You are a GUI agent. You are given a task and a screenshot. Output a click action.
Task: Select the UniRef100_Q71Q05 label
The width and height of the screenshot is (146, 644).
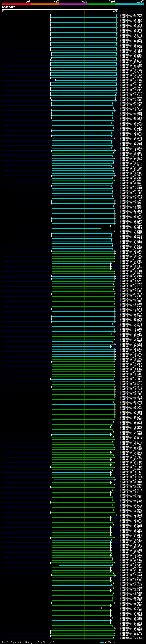131,65
